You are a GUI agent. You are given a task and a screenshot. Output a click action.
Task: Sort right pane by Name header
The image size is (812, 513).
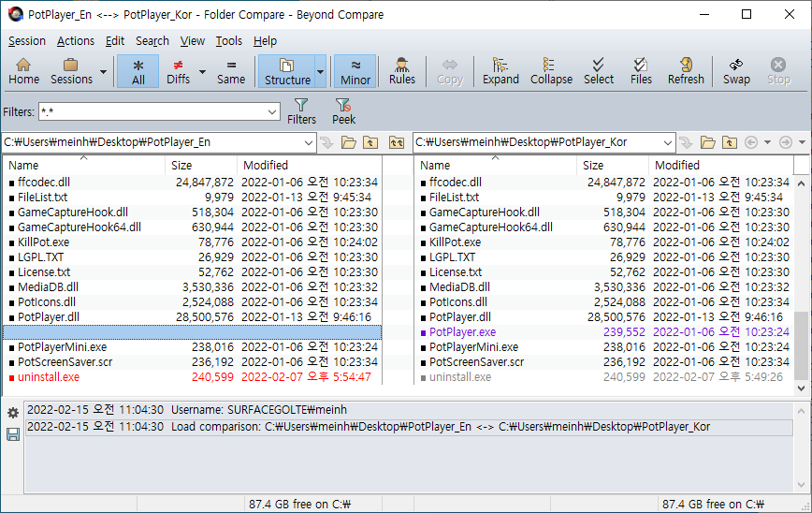click(496, 166)
